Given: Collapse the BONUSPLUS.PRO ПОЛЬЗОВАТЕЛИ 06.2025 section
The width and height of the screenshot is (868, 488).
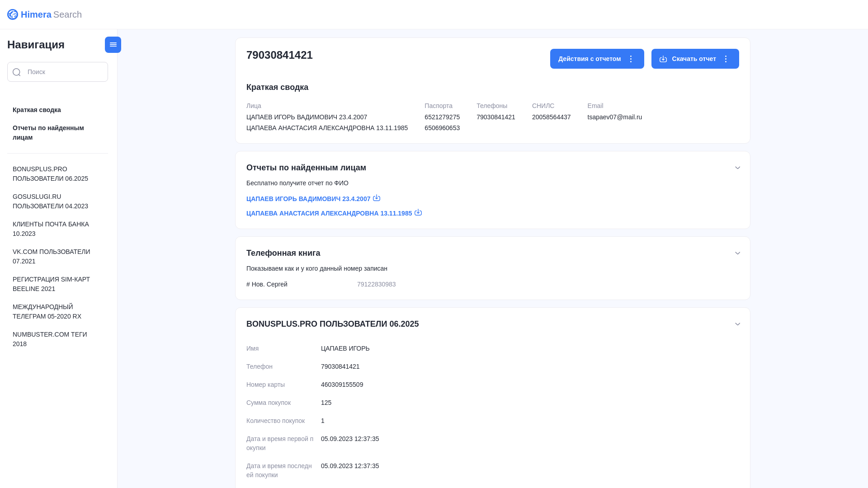Looking at the screenshot, I should [x=737, y=324].
